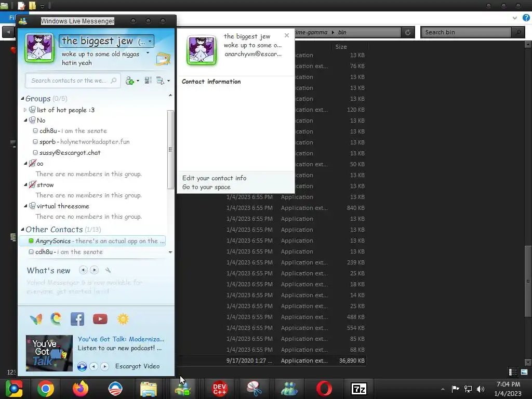Expand list of hot people :3 group
532x399 pixels.
point(25,110)
